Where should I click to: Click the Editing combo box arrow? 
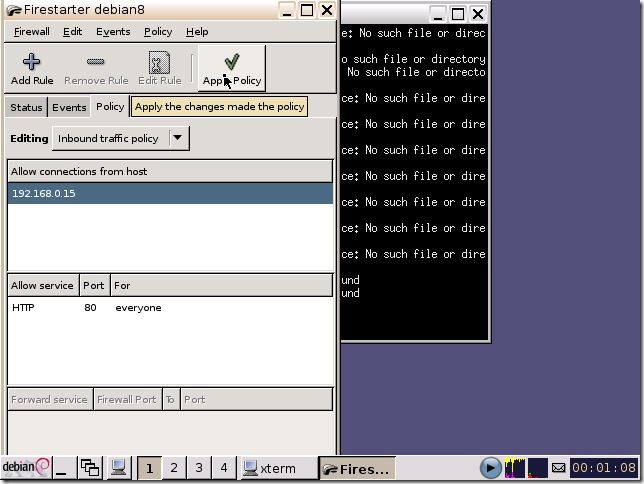[x=177, y=138]
